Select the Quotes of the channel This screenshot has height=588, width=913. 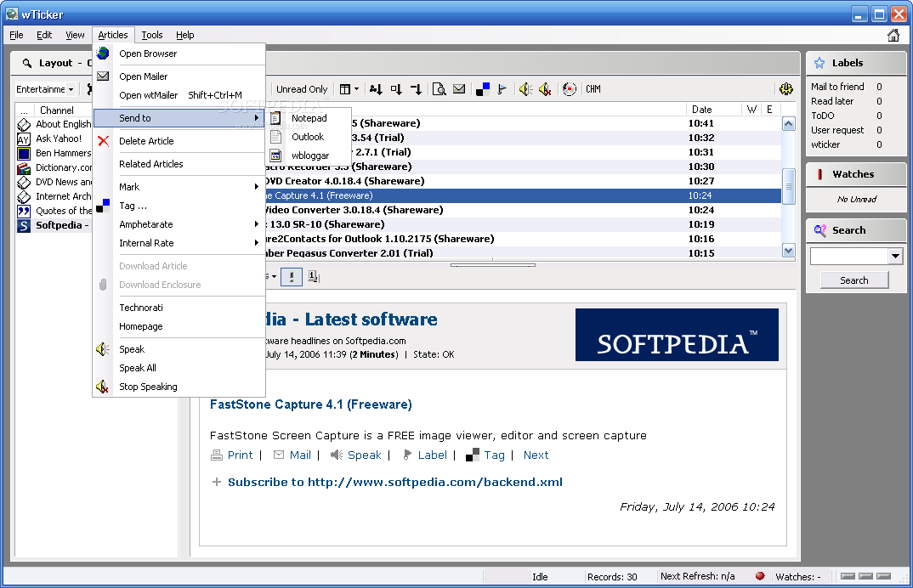(x=54, y=211)
